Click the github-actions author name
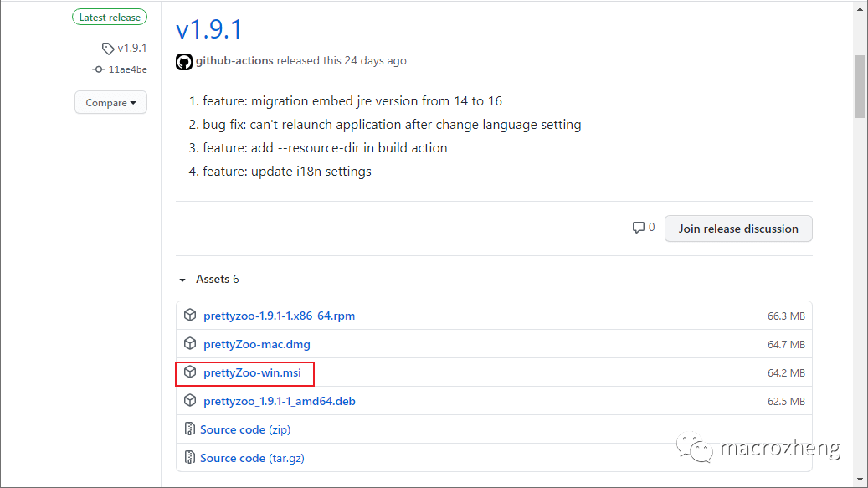Image resolution: width=868 pixels, height=488 pixels. click(234, 61)
